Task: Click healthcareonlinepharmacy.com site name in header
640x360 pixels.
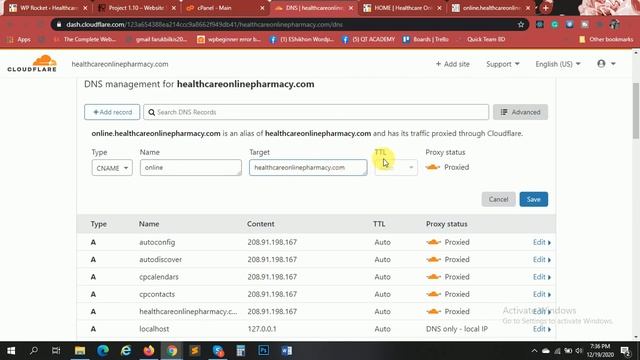Action: click(120, 64)
